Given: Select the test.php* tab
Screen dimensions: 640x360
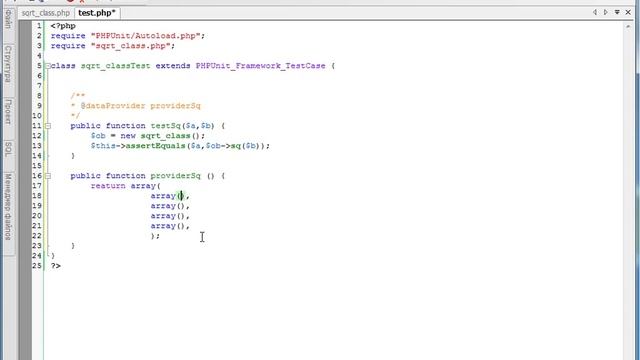Looking at the screenshot, I should (x=97, y=13).
